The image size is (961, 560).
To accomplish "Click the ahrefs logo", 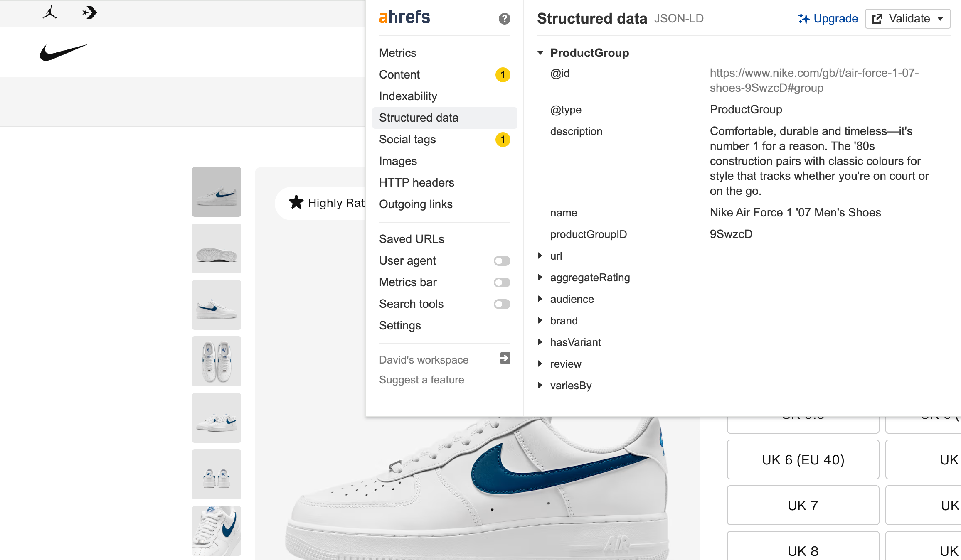I will pos(404,17).
